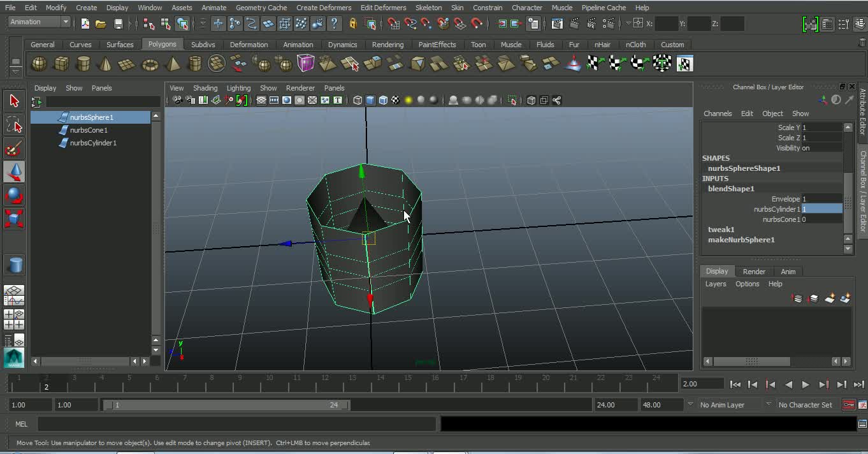Click the nurbsCylinder1 blend weight field
The image size is (868, 454).
click(821, 209)
